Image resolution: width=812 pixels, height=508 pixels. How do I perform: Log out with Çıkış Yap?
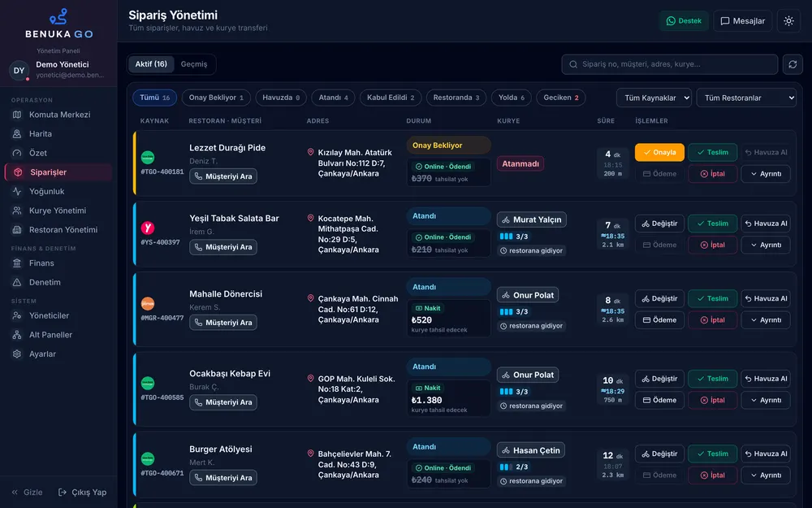coord(82,492)
